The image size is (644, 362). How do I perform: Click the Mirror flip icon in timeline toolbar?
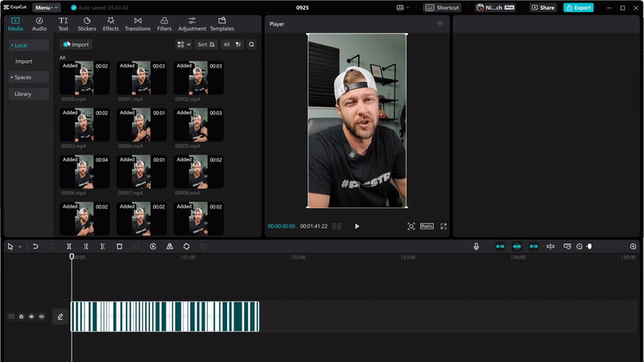click(170, 246)
